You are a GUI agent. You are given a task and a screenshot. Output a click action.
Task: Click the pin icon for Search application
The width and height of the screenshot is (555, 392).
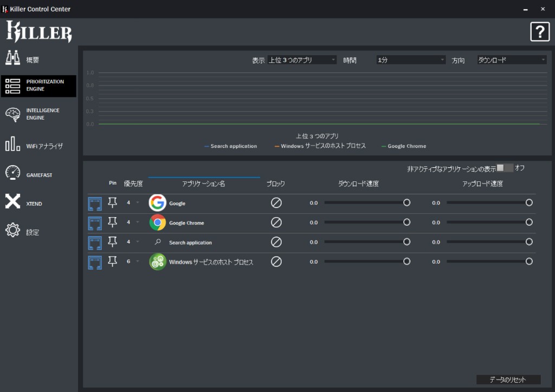click(113, 242)
